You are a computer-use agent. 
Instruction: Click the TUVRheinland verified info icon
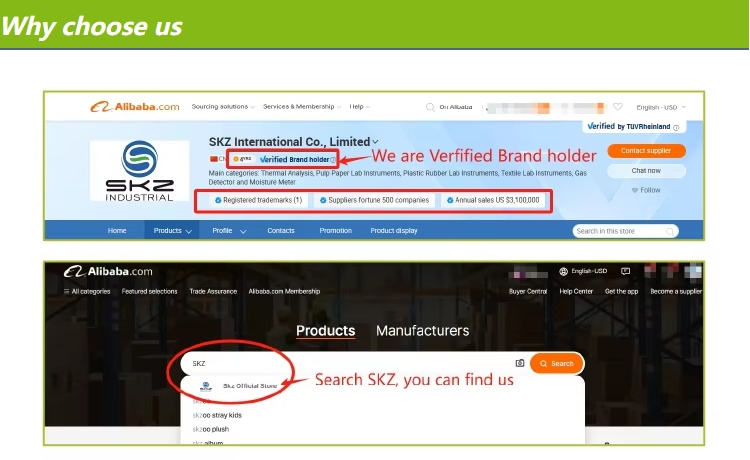pyautogui.click(x=676, y=127)
